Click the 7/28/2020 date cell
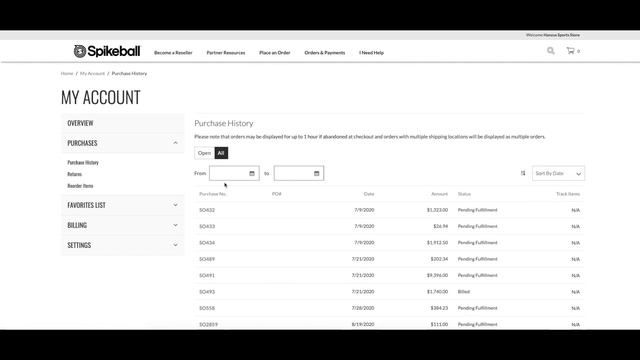640x360 pixels. click(363, 308)
